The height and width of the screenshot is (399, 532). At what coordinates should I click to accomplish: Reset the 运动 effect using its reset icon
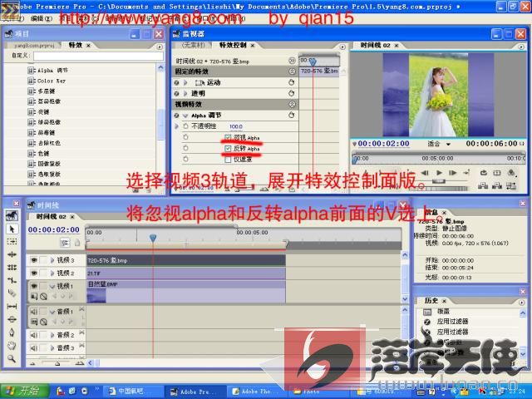tap(291, 82)
